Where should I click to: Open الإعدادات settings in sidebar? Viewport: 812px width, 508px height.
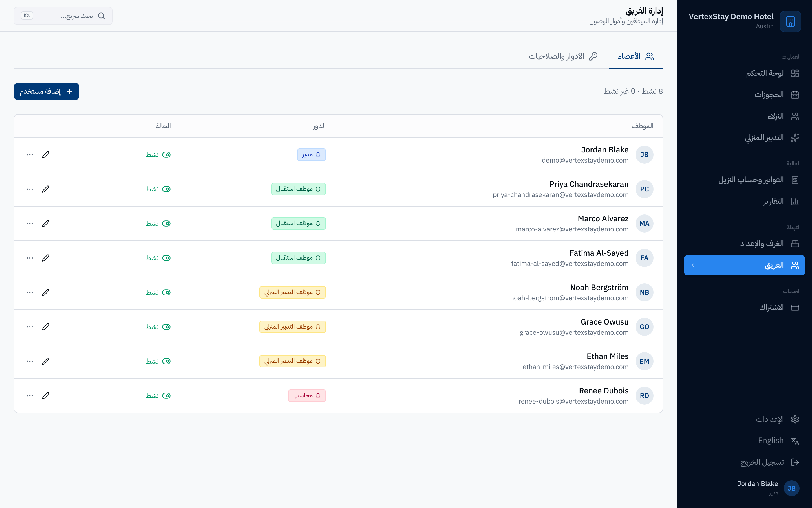744,419
